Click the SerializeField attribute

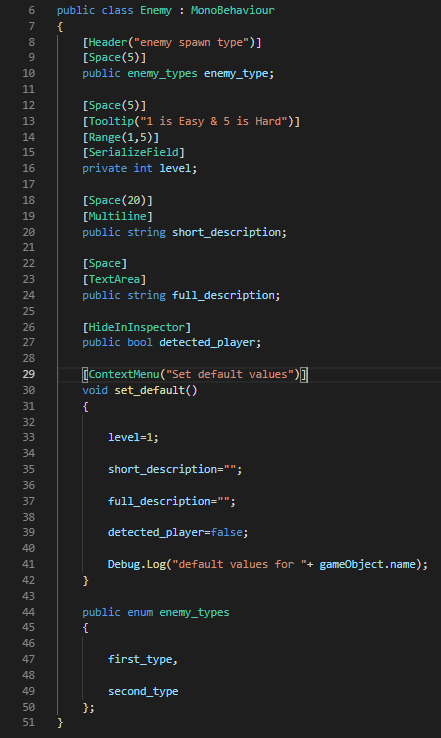pyautogui.click(x=134, y=152)
